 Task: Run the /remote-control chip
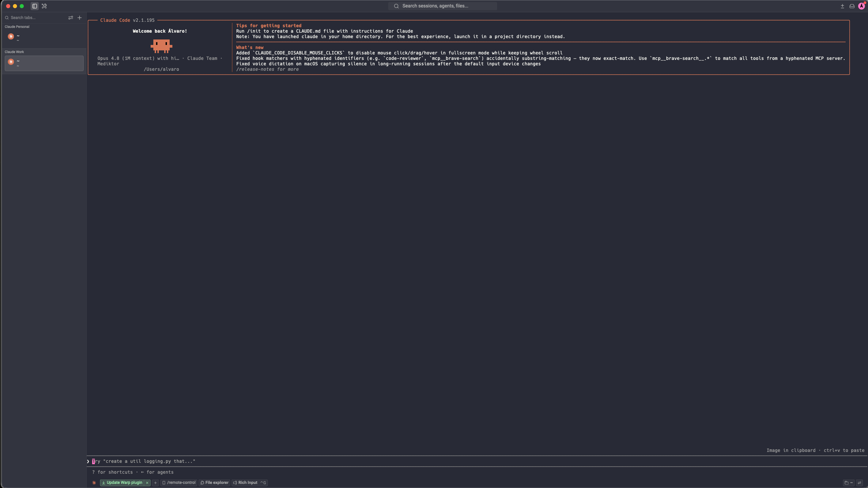179,483
